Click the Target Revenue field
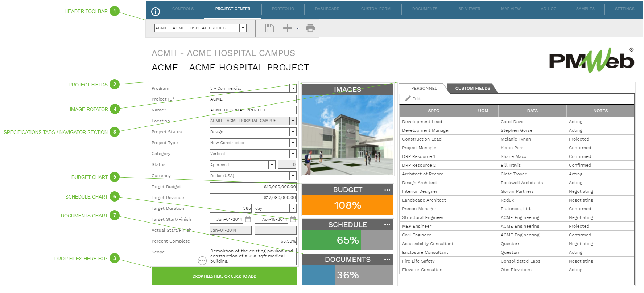The image size is (644, 293). [253, 198]
